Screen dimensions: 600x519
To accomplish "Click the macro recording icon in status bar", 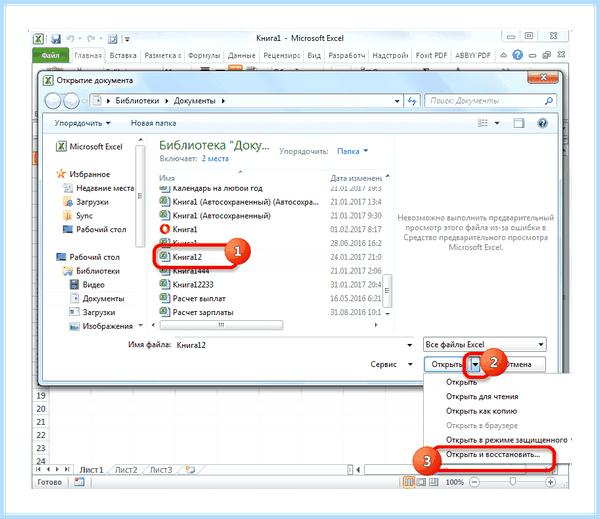I will [x=79, y=482].
